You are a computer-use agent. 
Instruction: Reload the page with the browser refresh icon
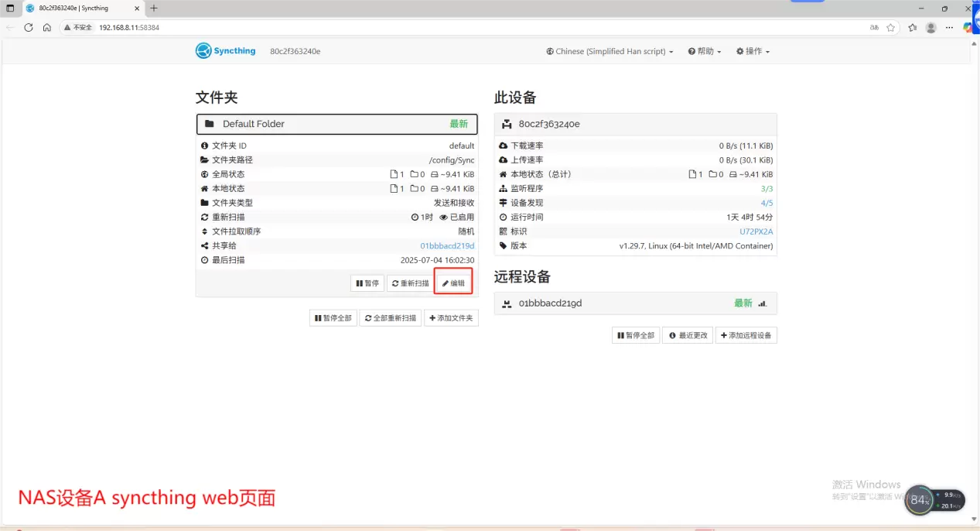pyautogui.click(x=29, y=27)
